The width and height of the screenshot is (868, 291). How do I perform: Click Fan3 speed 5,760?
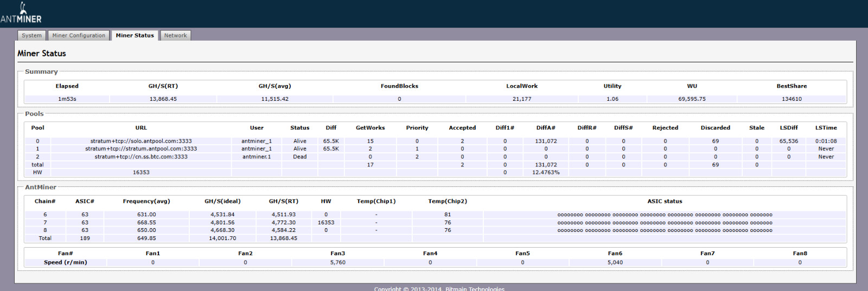click(x=338, y=262)
